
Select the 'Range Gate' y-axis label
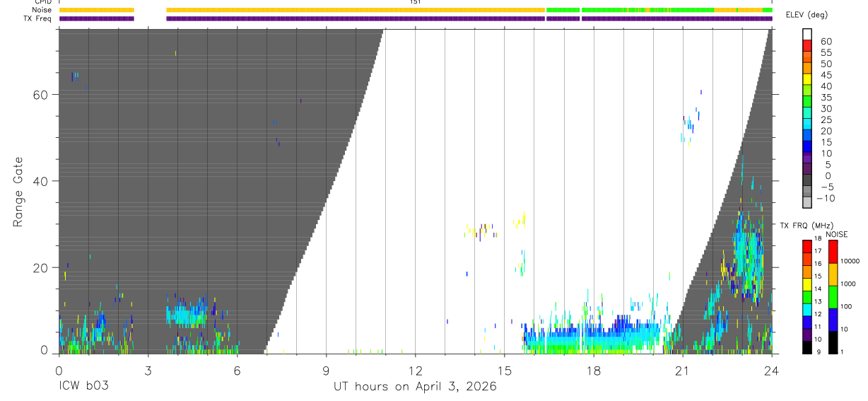point(18,191)
